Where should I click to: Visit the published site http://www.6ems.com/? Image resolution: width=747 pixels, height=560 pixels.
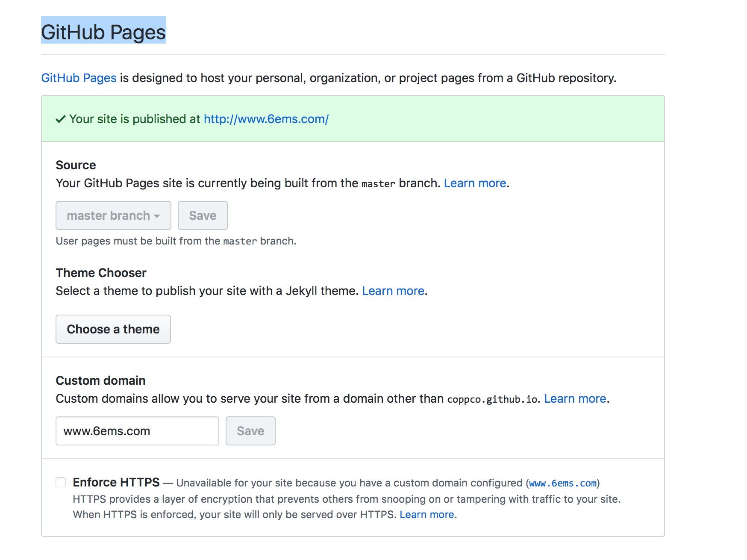[x=266, y=119]
